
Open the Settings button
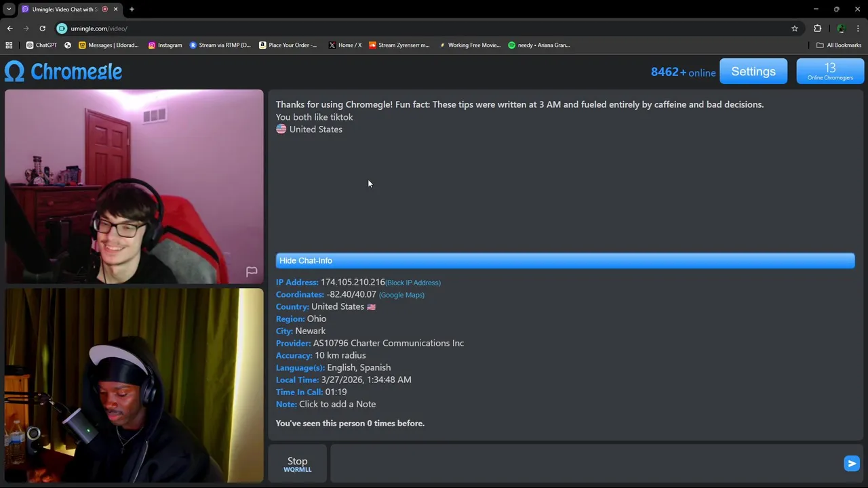(x=753, y=71)
